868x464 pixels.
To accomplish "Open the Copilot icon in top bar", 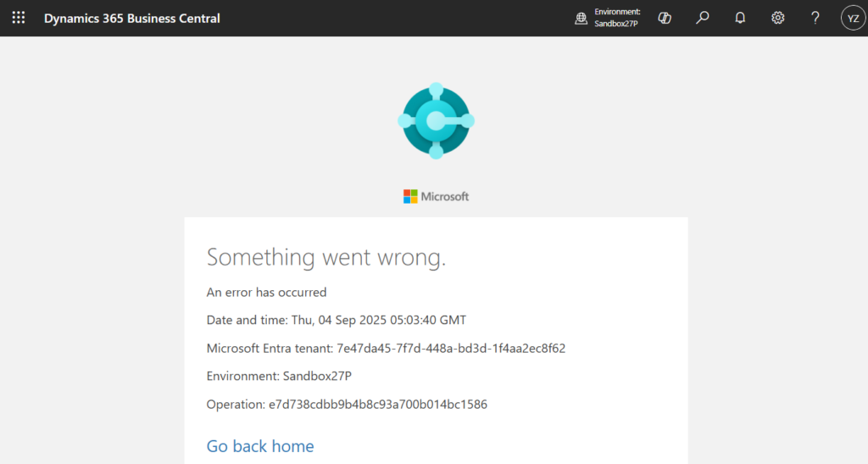I will pos(665,18).
